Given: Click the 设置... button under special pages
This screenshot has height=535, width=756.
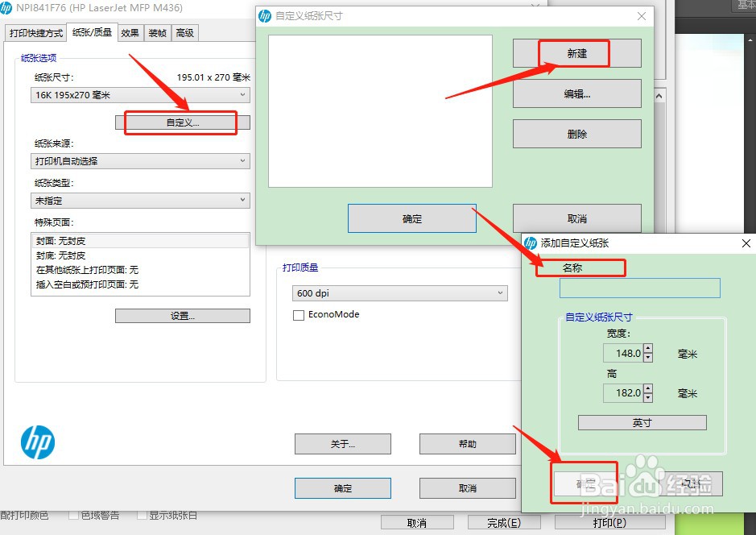Looking at the screenshot, I should (182, 316).
